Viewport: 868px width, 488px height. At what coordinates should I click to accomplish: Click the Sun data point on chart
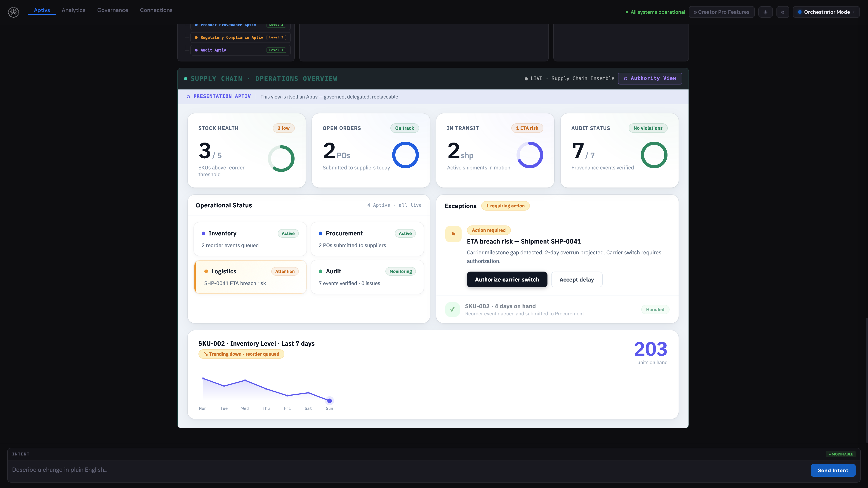pos(329,401)
